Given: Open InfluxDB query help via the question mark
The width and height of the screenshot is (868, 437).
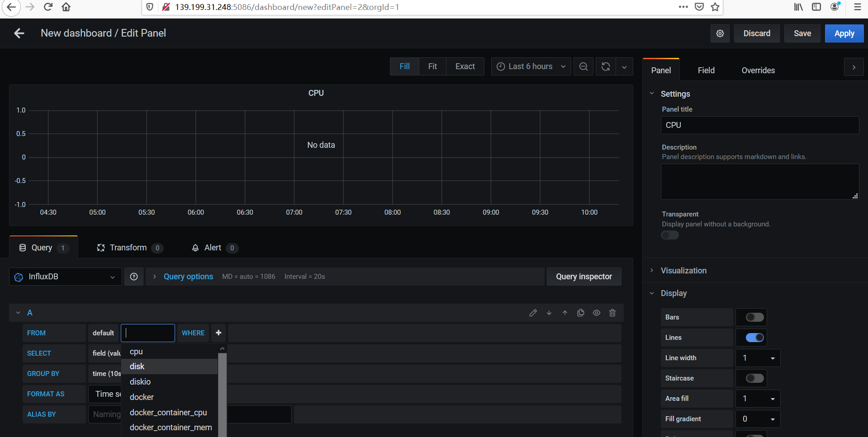Looking at the screenshot, I should click(134, 276).
